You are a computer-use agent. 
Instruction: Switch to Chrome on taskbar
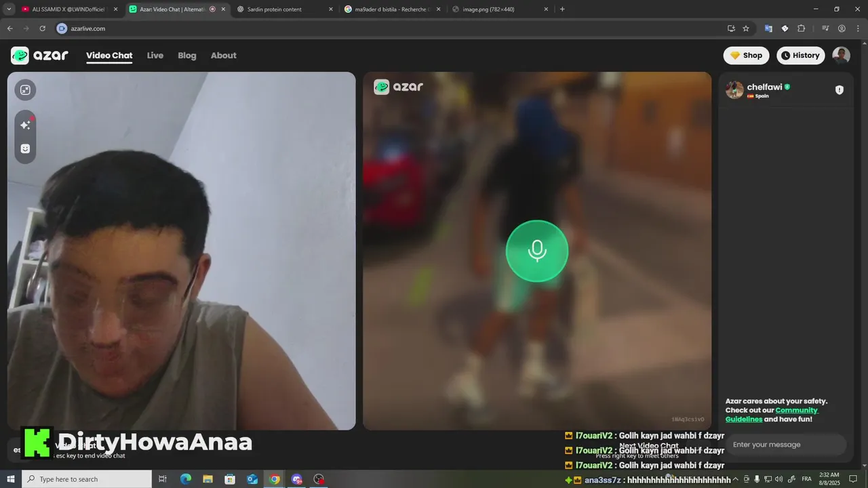pos(275,479)
